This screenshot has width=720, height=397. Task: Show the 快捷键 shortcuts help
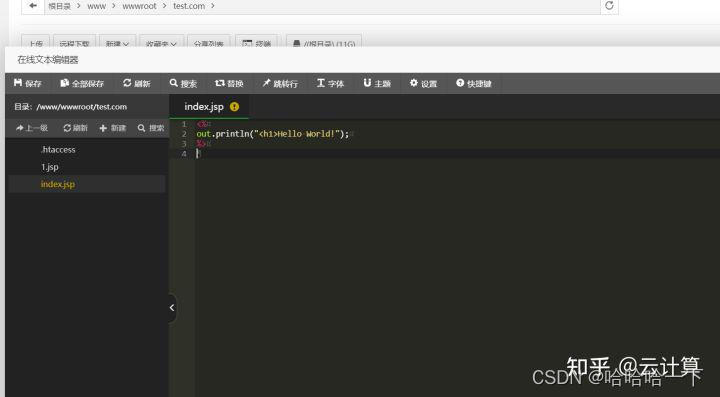click(x=473, y=83)
